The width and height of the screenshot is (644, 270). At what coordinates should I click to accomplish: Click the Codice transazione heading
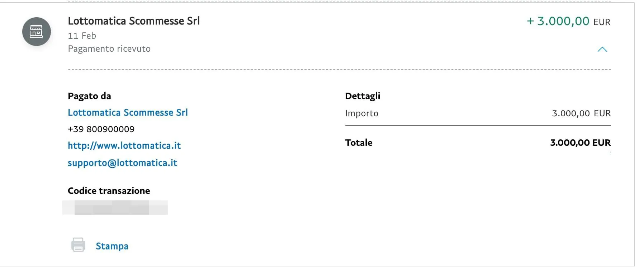(x=109, y=191)
